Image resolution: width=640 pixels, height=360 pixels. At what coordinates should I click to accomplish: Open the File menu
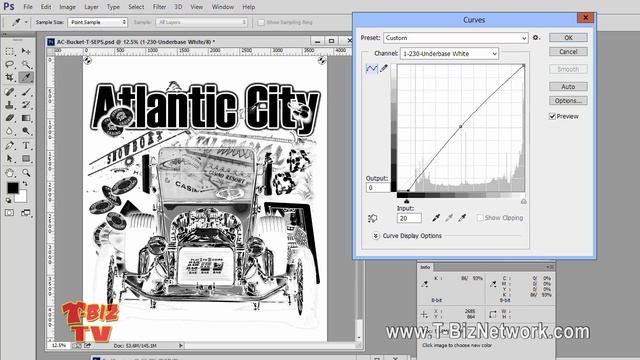click(x=28, y=7)
